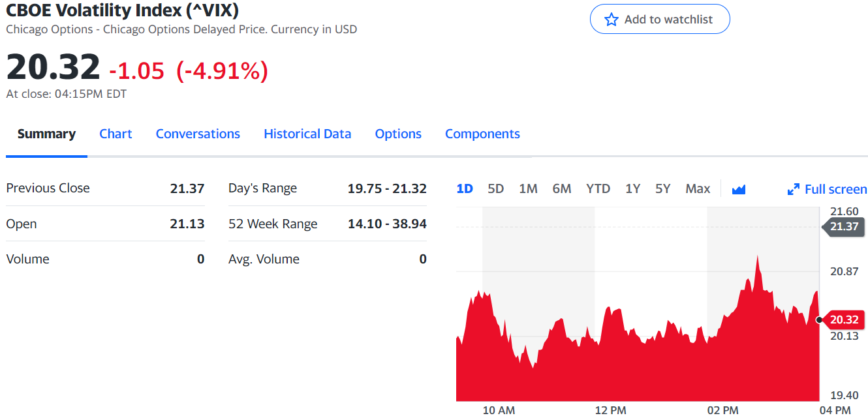Click the Previous Close label
The width and height of the screenshot is (868, 420).
coord(48,188)
